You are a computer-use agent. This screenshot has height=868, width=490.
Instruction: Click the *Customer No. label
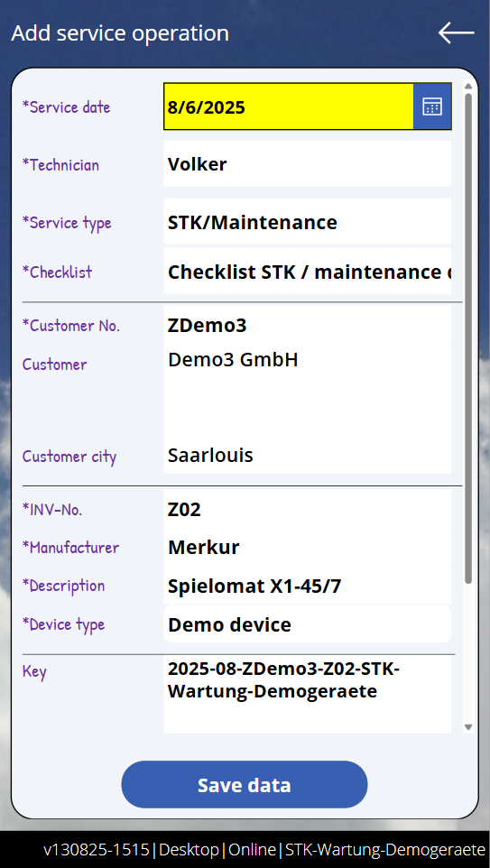[x=71, y=326]
